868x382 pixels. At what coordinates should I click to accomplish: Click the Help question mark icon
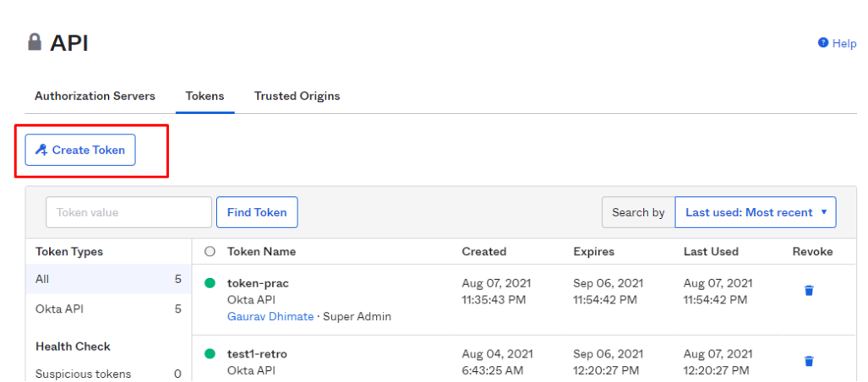click(822, 43)
